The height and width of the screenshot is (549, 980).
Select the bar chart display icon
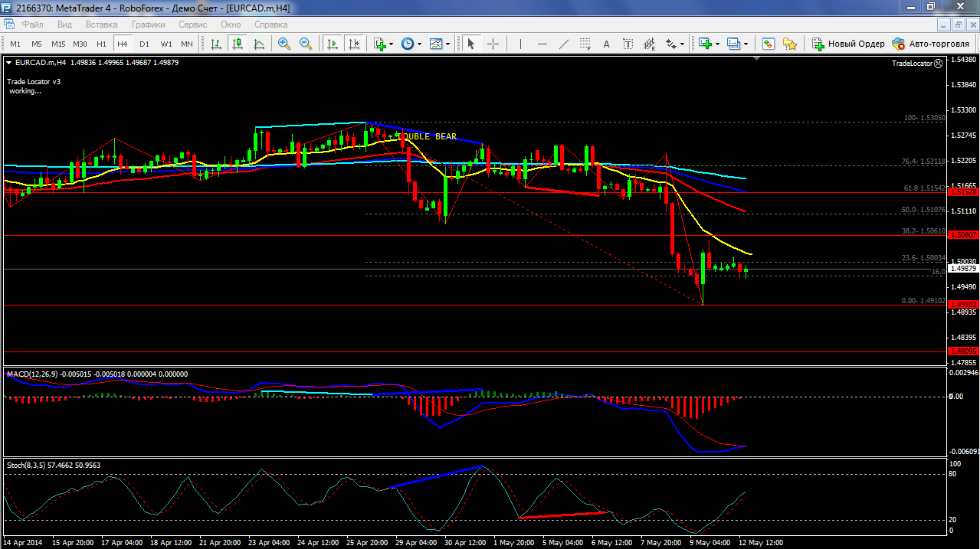[216, 44]
